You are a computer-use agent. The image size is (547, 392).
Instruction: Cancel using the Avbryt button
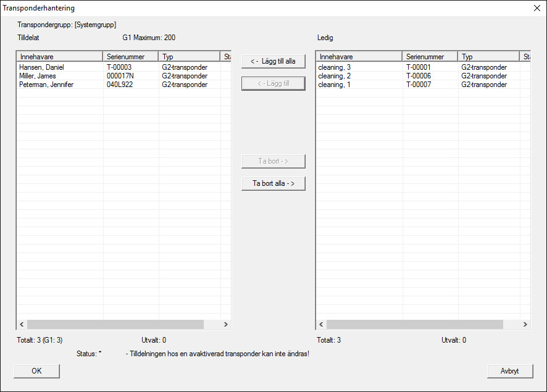509,371
